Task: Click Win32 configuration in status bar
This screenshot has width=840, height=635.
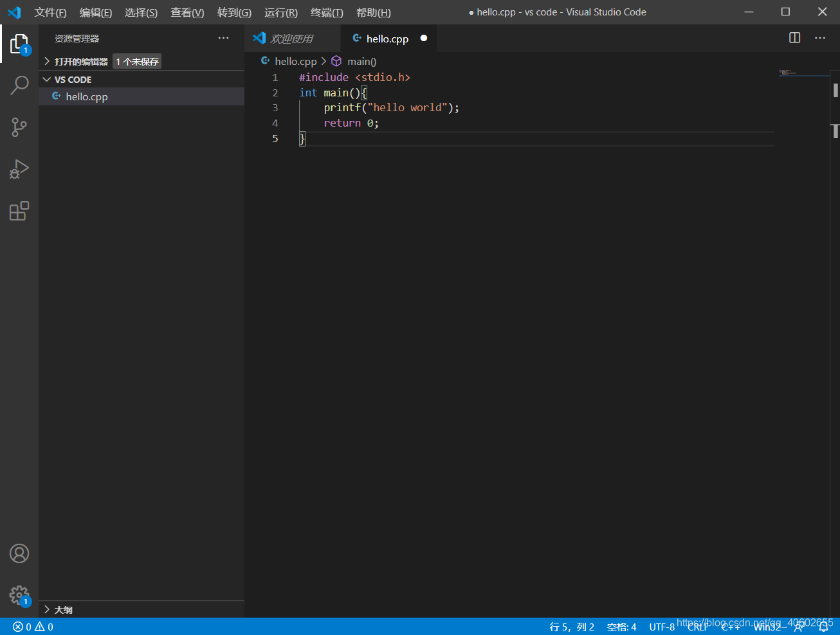Action: (767, 627)
